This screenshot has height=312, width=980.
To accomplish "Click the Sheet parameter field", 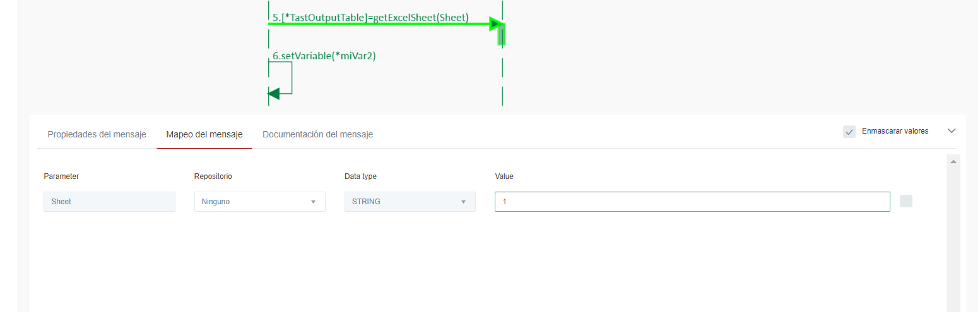I will pyautogui.click(x=109, y=202).
